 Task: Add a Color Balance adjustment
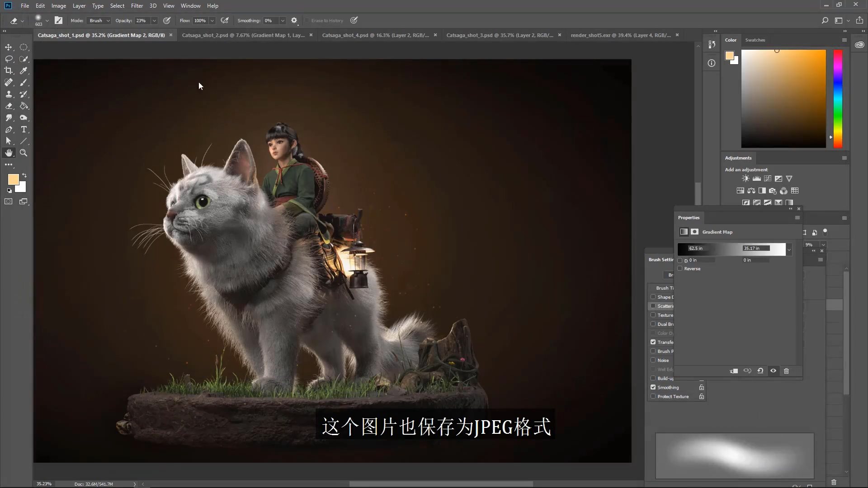point(751,191)
